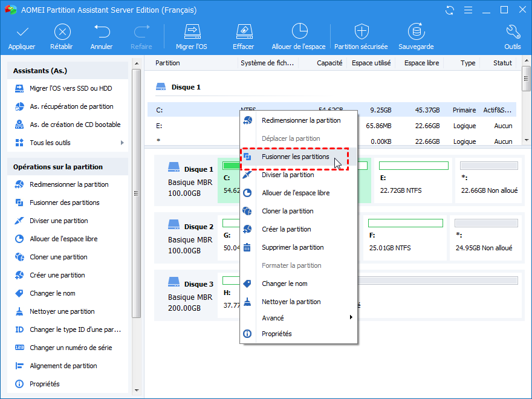Screen dimensions: 532x399
Task: Click the Capacité column header
Action: [329, 63]
